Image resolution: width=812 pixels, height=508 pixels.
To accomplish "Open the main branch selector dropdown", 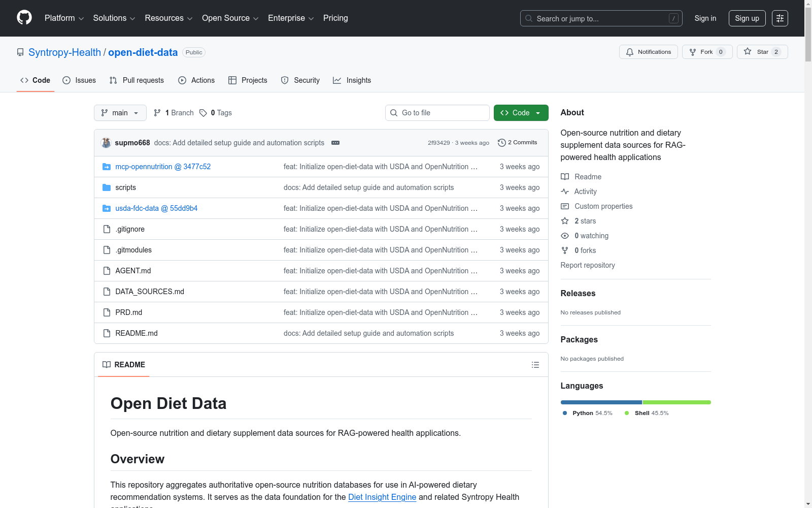I will point(120,113).
